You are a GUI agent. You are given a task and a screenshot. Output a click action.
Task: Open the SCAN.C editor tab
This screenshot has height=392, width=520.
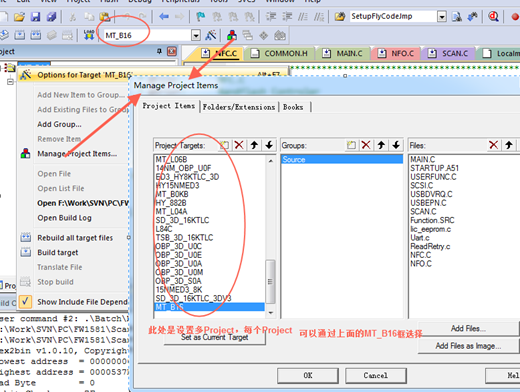tap(449, 53)
